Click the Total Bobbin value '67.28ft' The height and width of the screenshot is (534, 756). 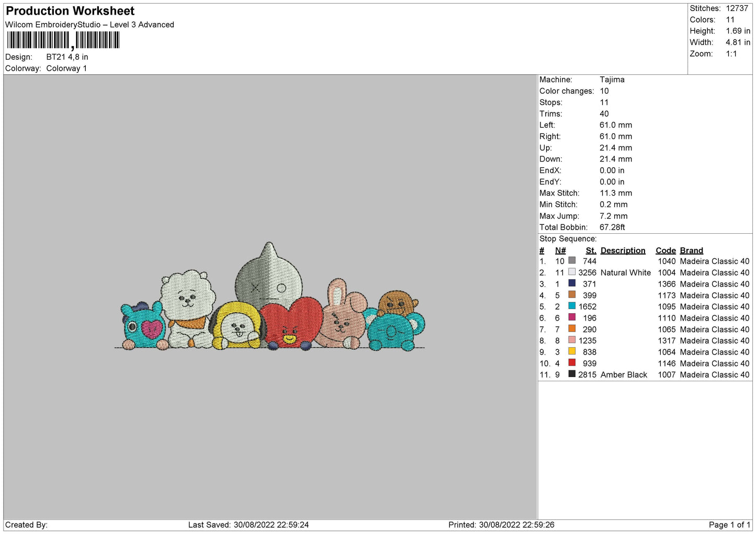coord(612,227)
